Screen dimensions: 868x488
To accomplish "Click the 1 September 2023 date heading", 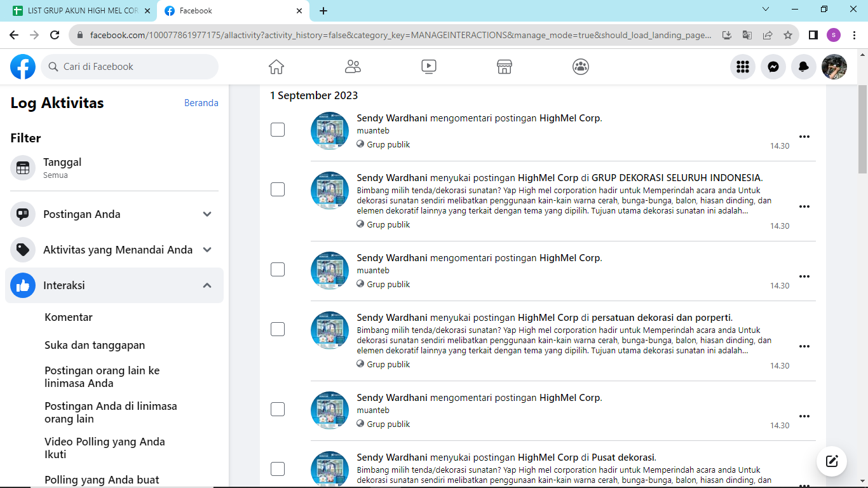I will (x=314, y=95).
